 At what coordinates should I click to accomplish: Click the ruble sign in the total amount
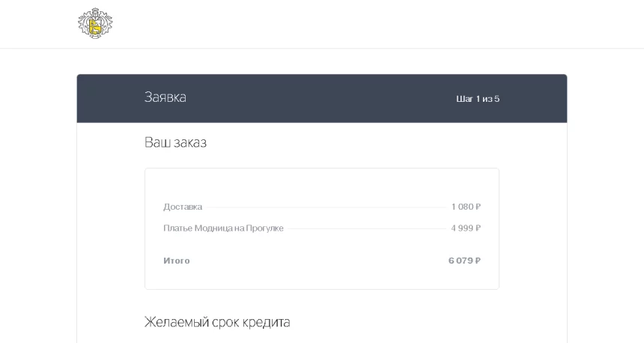[x=477, y=261]
